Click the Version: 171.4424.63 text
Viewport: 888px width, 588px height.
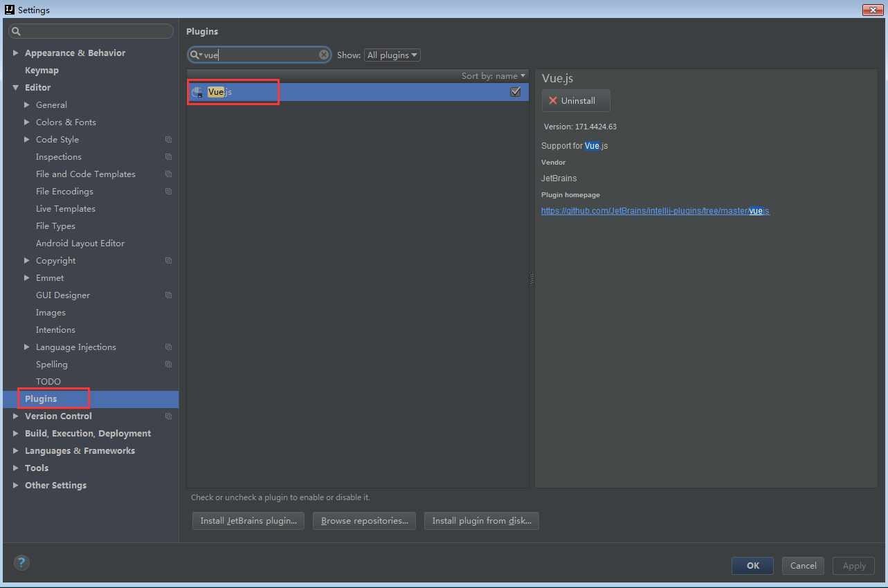click(x=580, y=127)
